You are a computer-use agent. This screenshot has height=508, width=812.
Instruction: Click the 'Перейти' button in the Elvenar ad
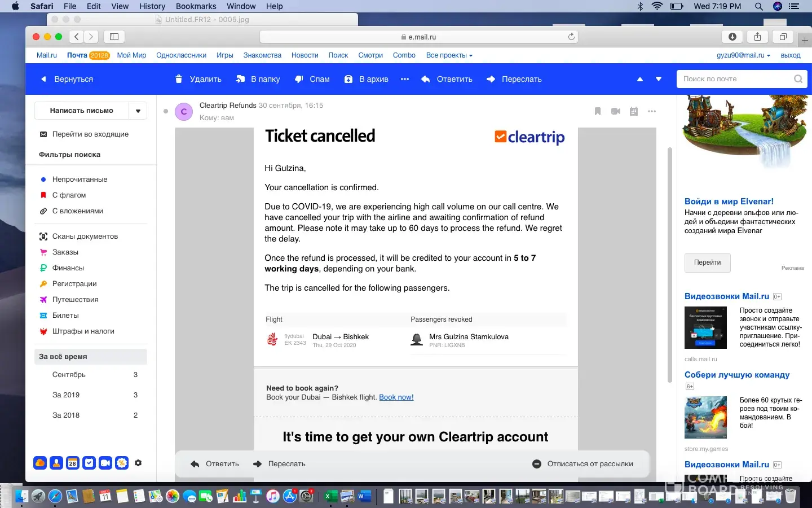coord(708,262)
